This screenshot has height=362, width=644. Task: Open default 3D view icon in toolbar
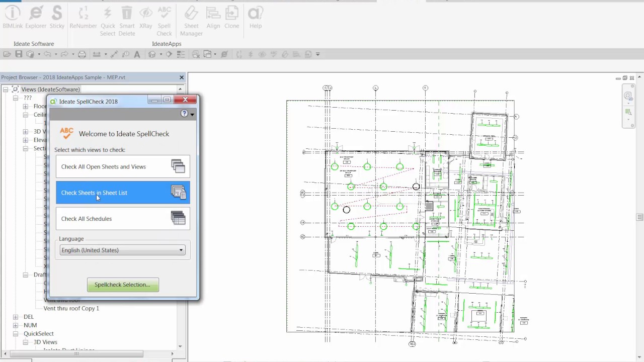[x=152, y=54]
